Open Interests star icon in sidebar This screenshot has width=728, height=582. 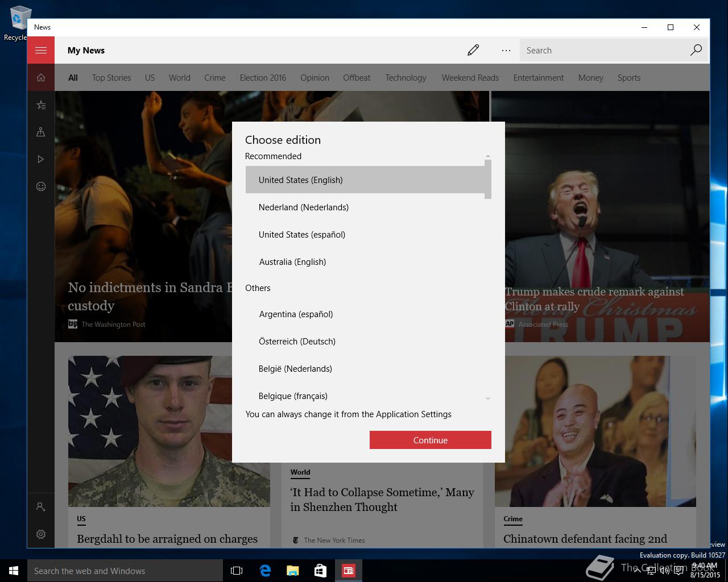[41, 105]
